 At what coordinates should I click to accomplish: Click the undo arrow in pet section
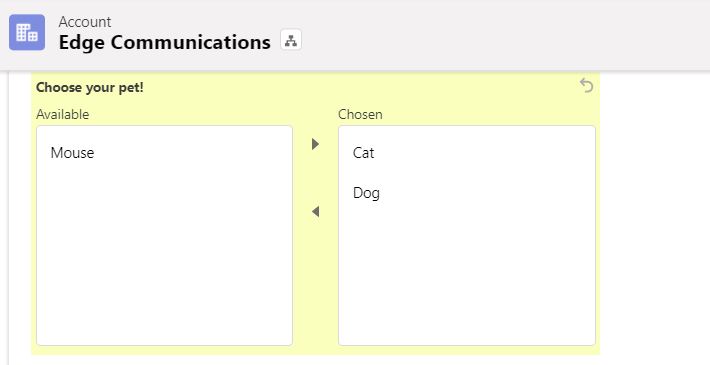(586, 85)
